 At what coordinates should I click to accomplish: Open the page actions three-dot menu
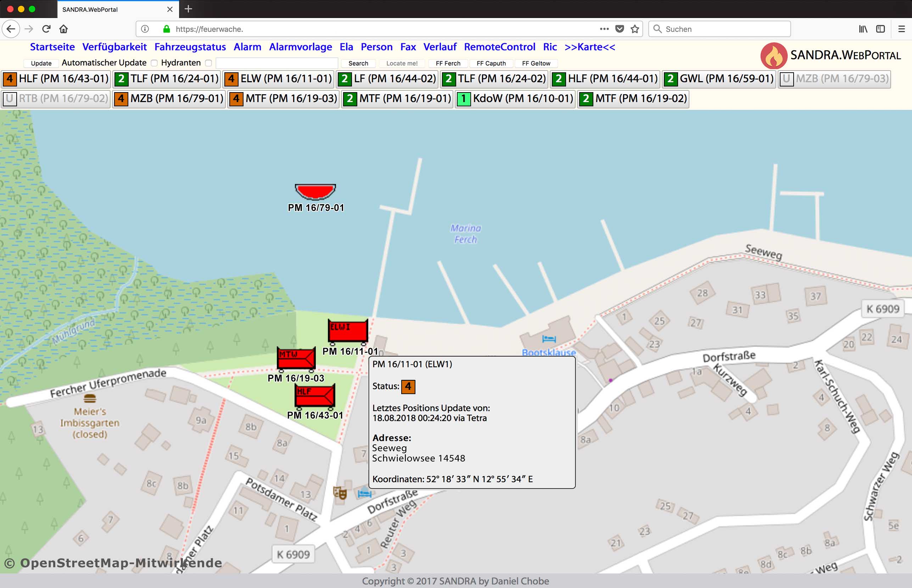(x=604, y=29)
